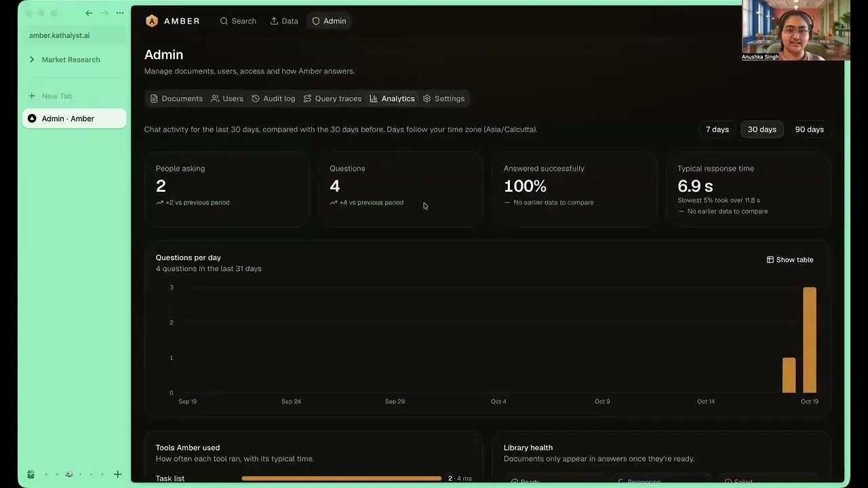The width and height of the screenshot is (868, 488).
Task: Click the 'Task list' row label
Action: tap(170, 479)
